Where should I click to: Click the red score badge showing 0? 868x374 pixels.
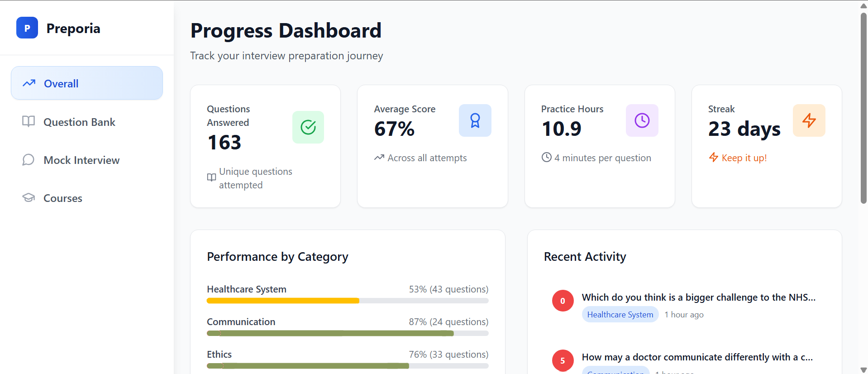click(x=563, y=301)
